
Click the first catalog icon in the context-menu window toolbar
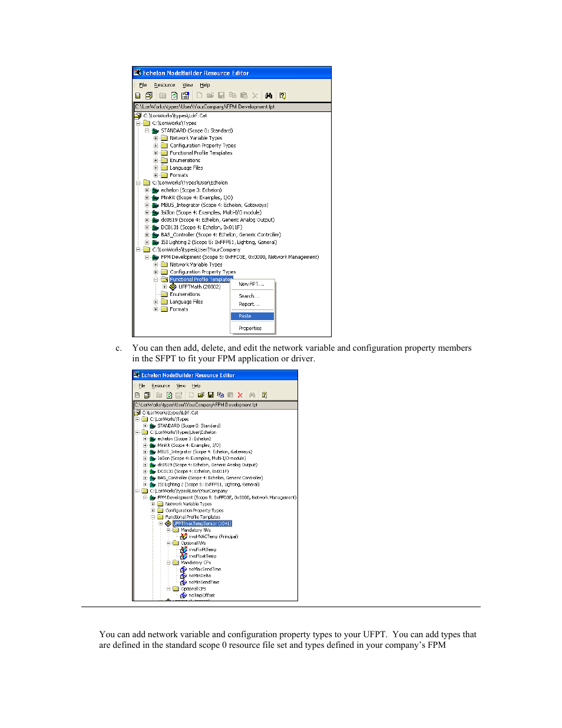click(138, 95)
